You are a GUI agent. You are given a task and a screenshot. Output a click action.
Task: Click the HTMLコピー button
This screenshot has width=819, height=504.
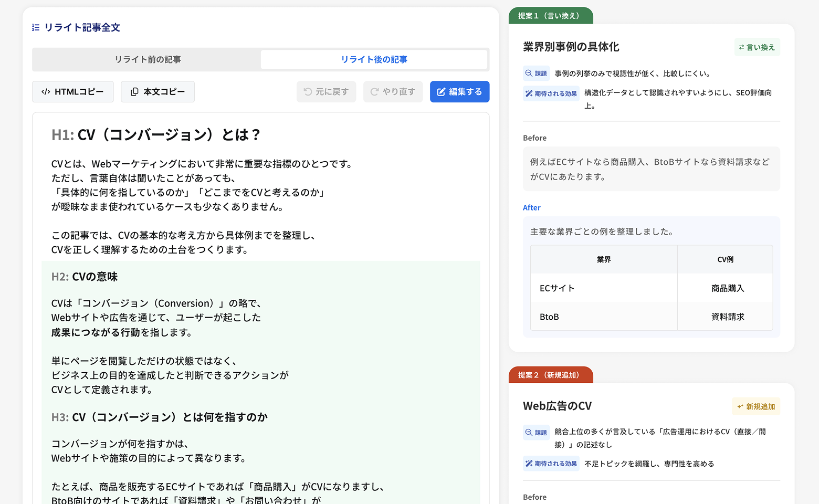click(73, 92)
